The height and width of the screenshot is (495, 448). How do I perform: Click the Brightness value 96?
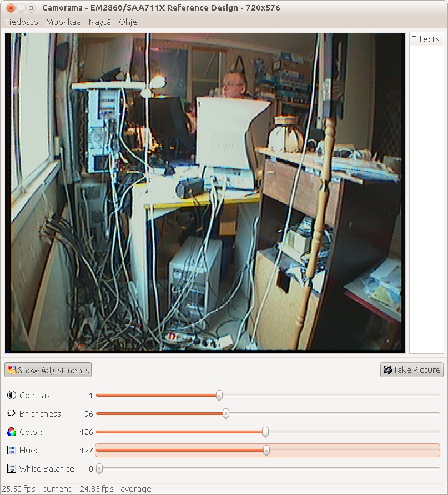tap(89, 414)
